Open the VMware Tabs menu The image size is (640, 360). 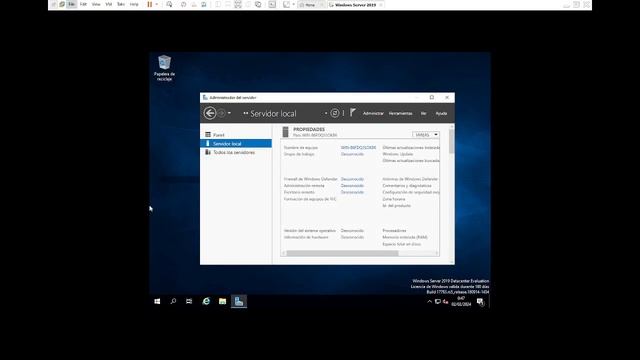click(x=121, y=4)
